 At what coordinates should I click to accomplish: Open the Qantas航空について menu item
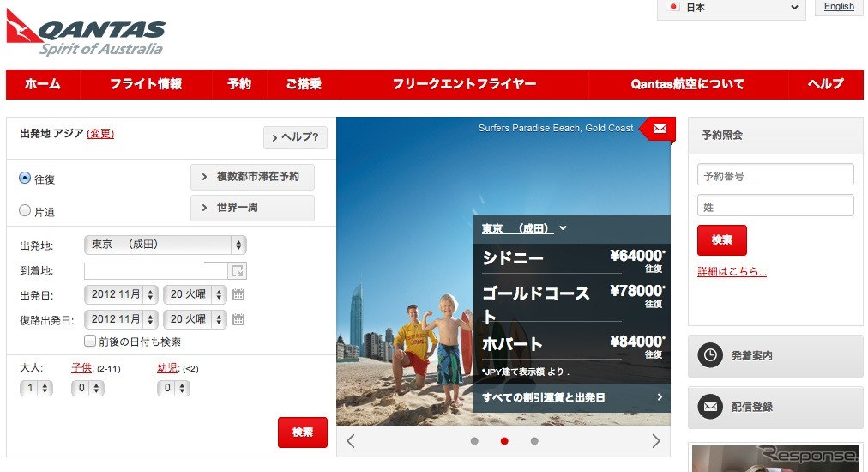coord(688,84)
